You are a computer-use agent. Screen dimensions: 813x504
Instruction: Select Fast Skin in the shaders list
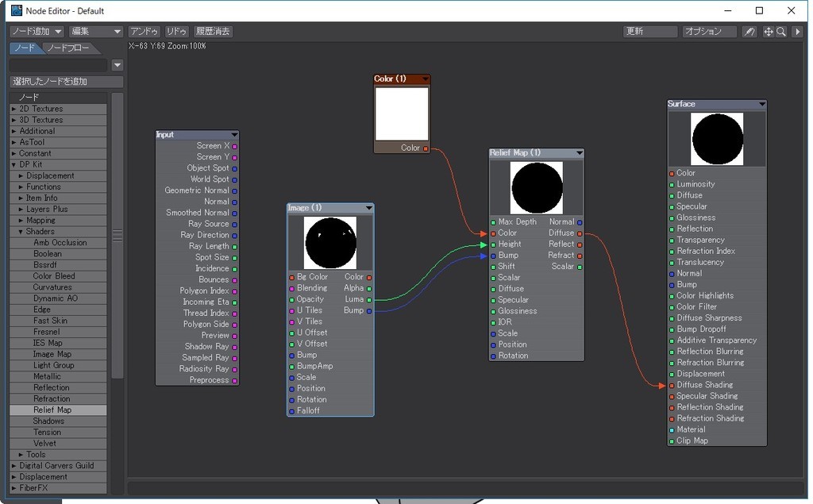tap(58, 321)
